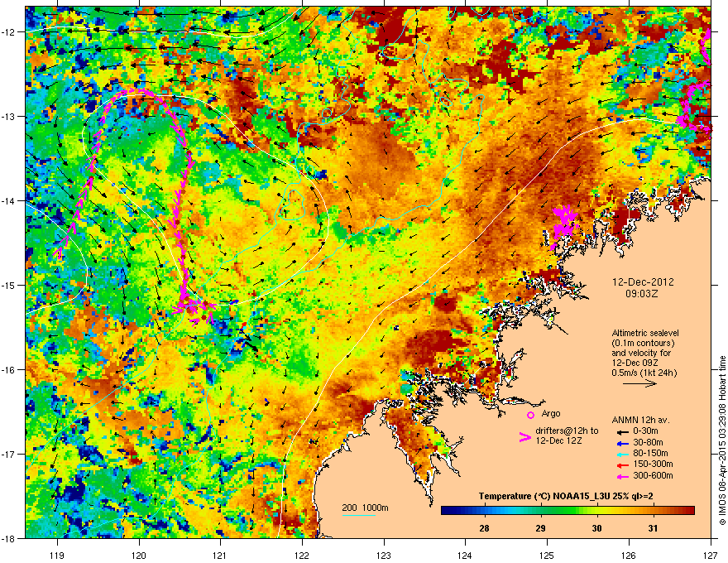Click the '-17' latitude axis label
The height and width of the screenshot is (563, 728).
(x=9, y=454)
